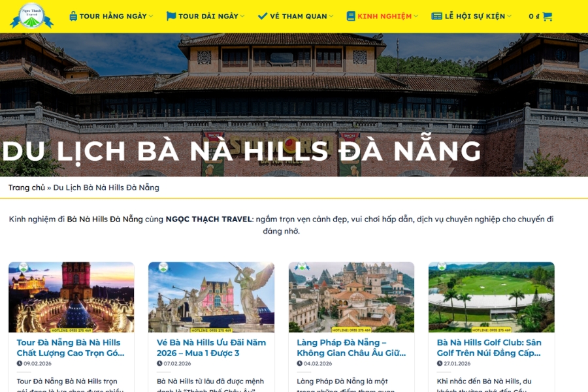The image size is (588, 392).
Task: Click the list icon beside Lễ Hội Sự Kiện
Action: 436,16
